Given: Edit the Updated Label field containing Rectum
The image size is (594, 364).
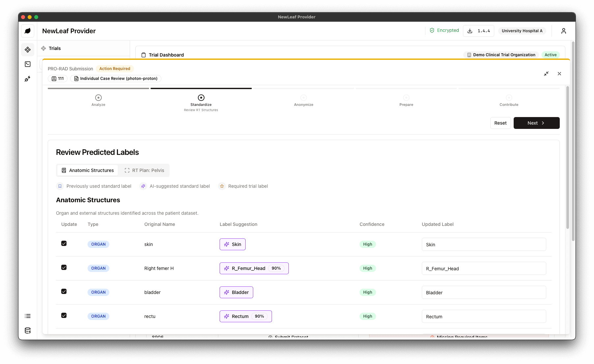Looking at the screenshot, I should click(484, 316).
